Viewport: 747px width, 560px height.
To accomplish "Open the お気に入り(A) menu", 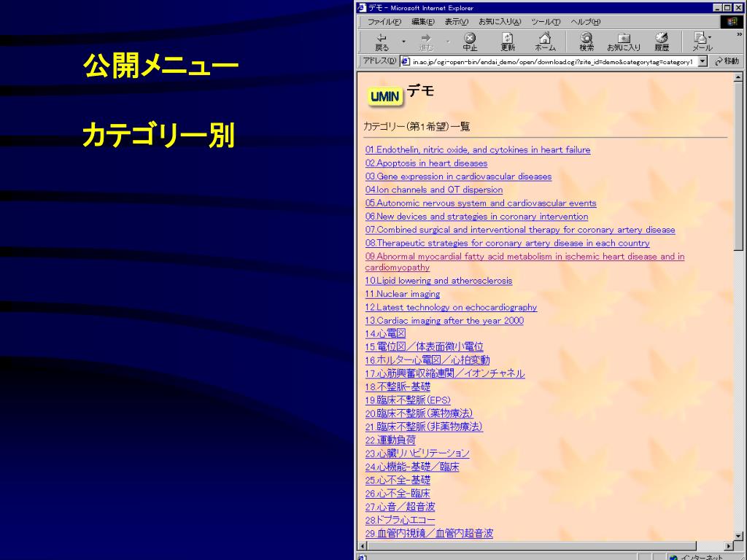I will click(500, 22).
